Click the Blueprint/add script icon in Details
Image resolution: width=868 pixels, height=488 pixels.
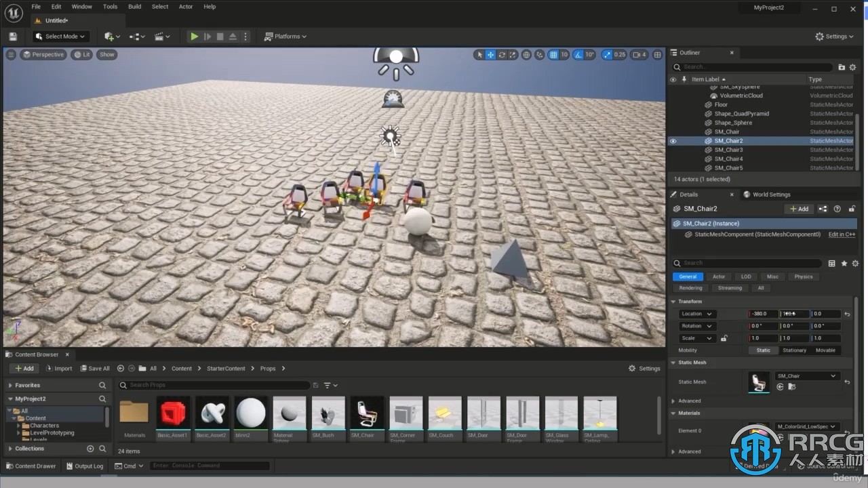(823, 209)
